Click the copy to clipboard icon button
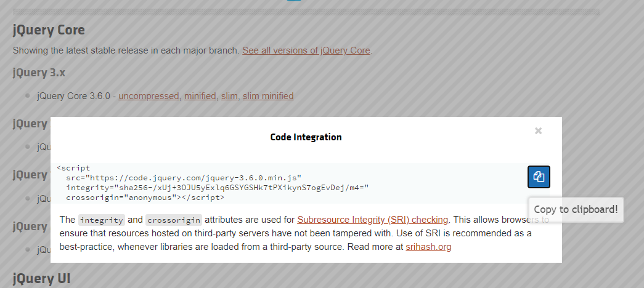Viewport: 644px width, 288px height. click(539, 177)
